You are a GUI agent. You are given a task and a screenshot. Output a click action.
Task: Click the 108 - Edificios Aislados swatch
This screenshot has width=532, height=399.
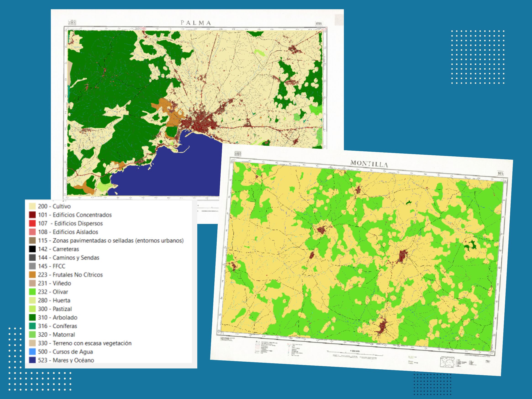pyautogui.click(x=32, y=232)
